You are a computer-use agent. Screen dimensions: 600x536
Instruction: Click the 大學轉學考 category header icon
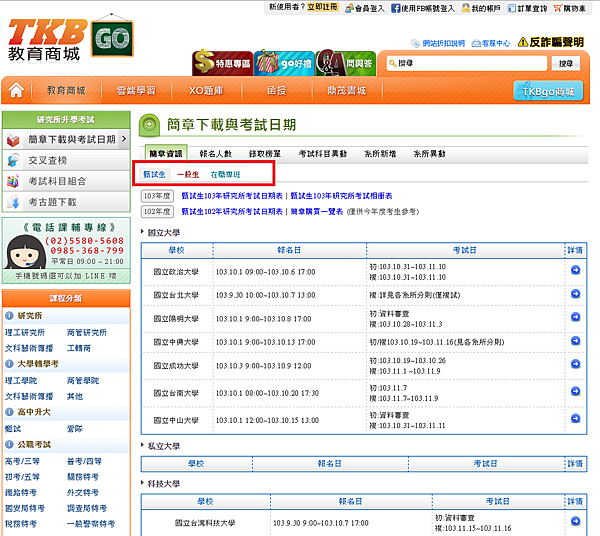tap(10, 364)
